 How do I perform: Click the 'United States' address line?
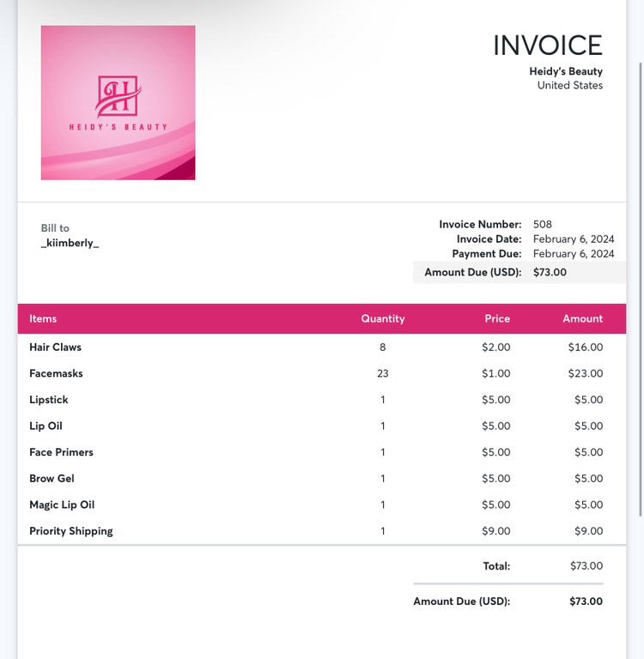click(x=570, y=85)
